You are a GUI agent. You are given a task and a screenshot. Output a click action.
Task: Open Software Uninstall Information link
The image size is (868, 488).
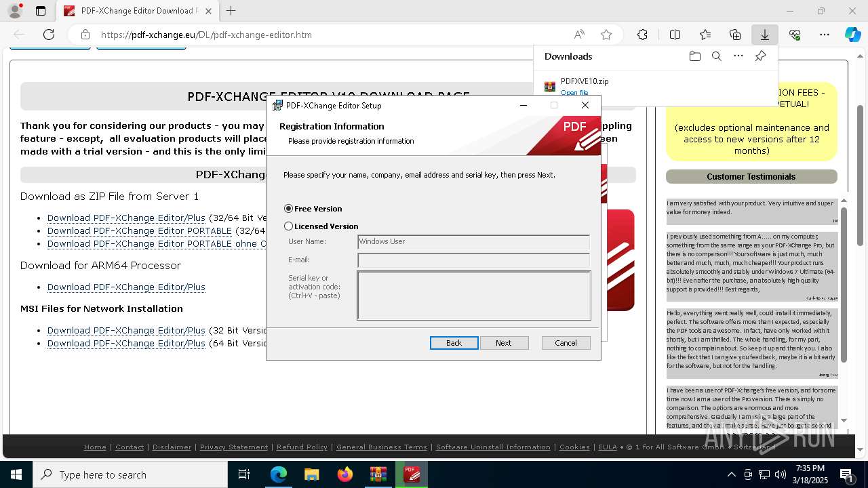point(493,447)
